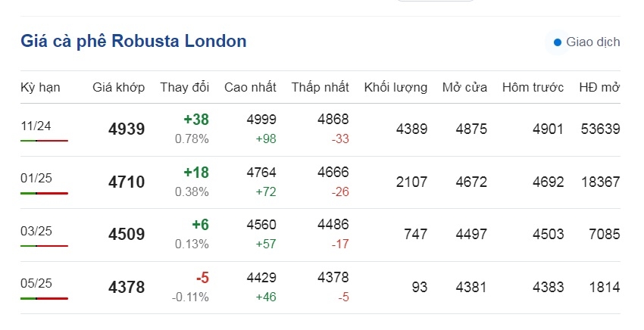Open the Giá cà phê Robusta London heading
Image resolution: width=644 pixels, height=330 pixels.
pos(133,42)
